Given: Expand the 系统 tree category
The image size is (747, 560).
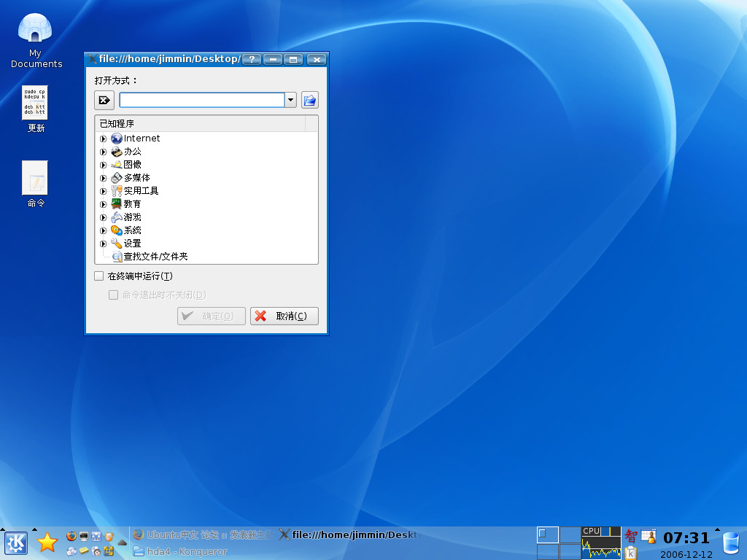Looking at the screenshot, I should point(104,231).
